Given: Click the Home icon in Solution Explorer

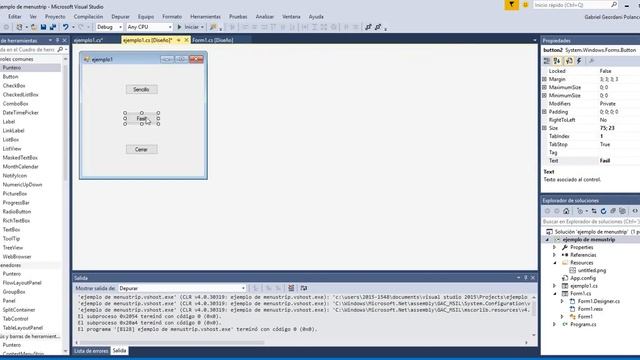Looking at the screenshot, I should pos(566,211).
